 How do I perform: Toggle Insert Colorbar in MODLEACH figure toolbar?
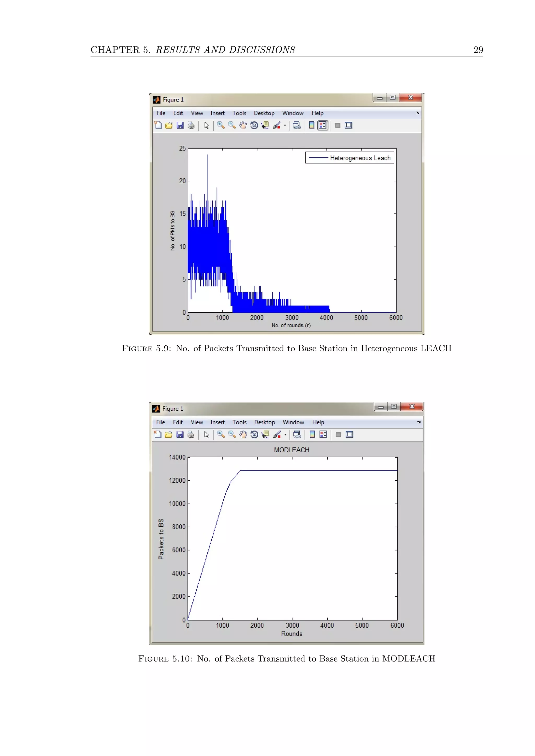coord(312,435)
